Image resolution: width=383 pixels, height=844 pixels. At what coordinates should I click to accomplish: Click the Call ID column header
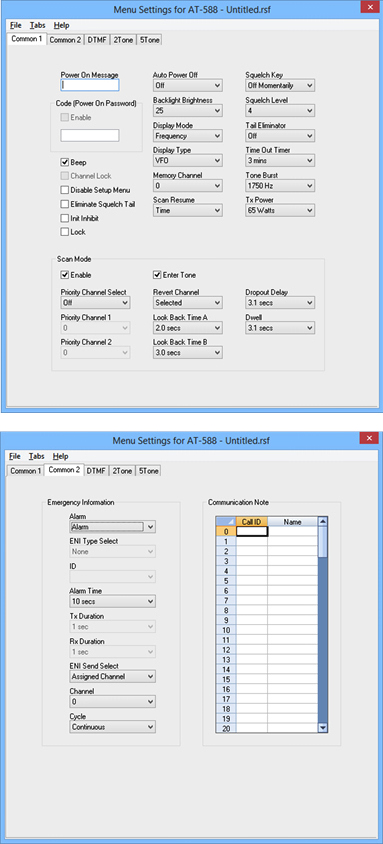252,522
